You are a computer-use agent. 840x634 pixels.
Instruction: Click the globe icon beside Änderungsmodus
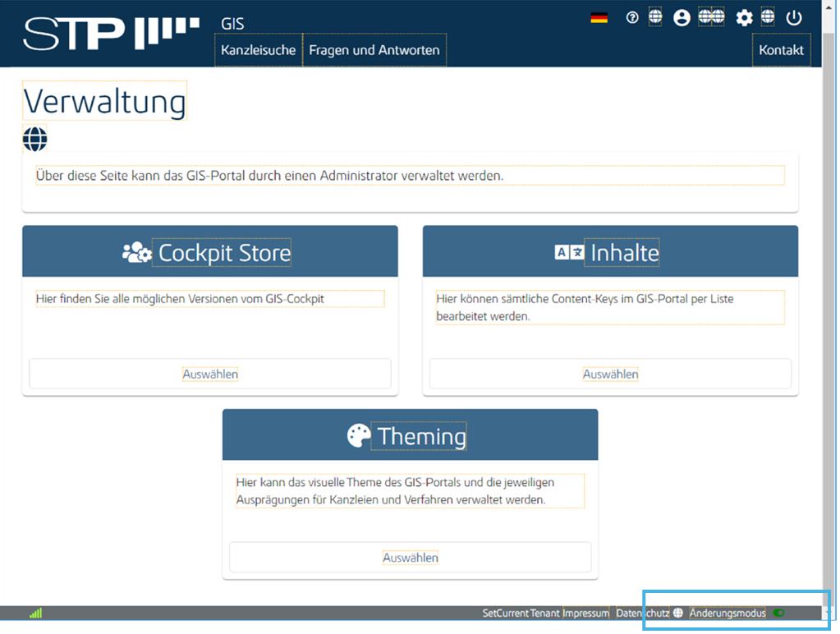(678, 613)
